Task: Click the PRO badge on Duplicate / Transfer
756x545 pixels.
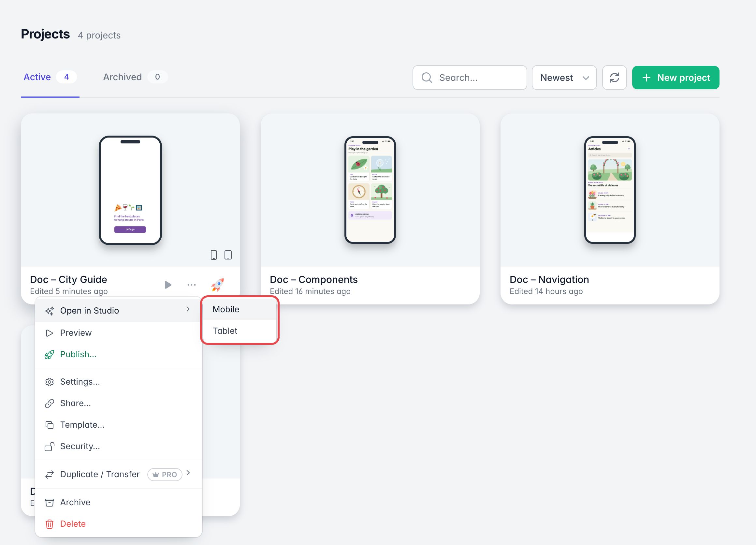Action: (x=165, y=474)
